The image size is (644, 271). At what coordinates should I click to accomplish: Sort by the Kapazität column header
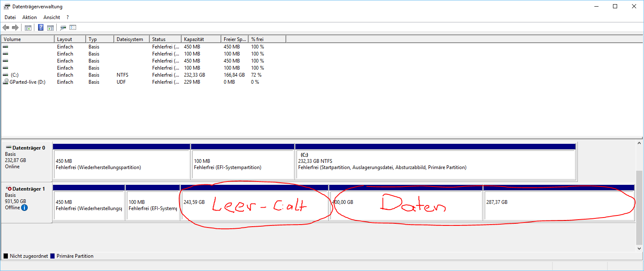point(201,39)
